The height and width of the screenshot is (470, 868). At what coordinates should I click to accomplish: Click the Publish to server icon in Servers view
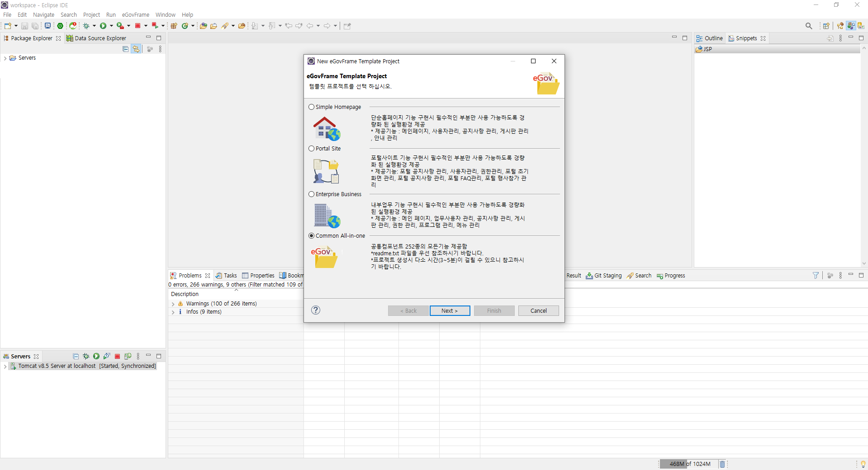pyautogui.click(x=128, y=356)
